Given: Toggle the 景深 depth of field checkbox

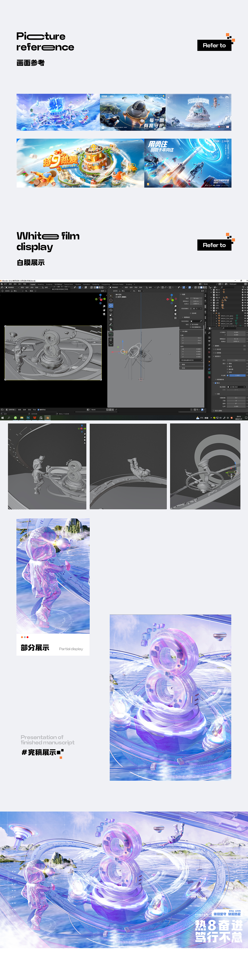Looking at the screenshot, I should 216,383.
